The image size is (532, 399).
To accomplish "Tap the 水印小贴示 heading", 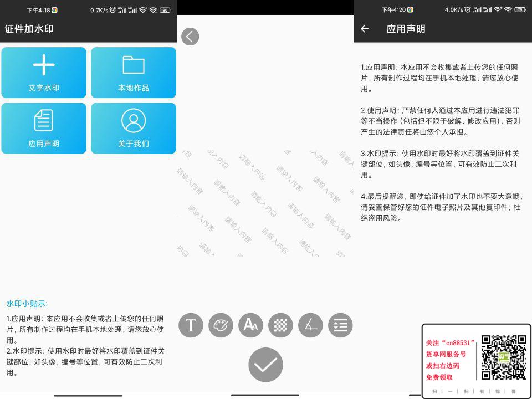I will click(27, 304).
